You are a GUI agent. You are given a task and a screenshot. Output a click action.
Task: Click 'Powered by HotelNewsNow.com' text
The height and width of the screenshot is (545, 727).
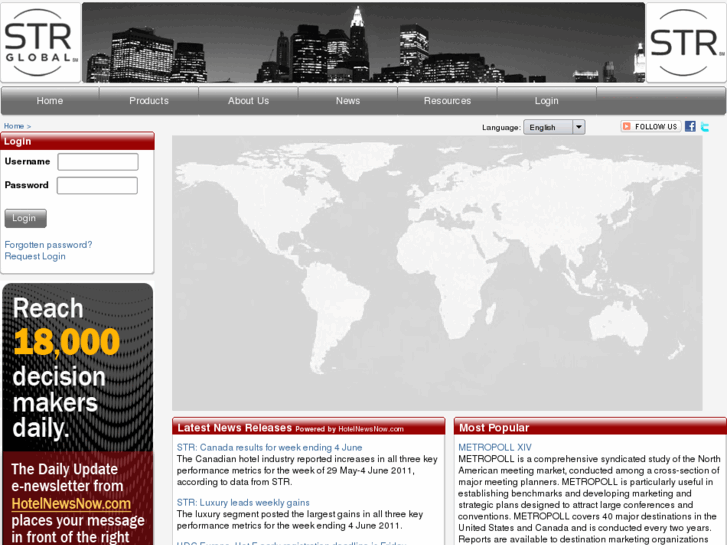click(x=349, y=429)
